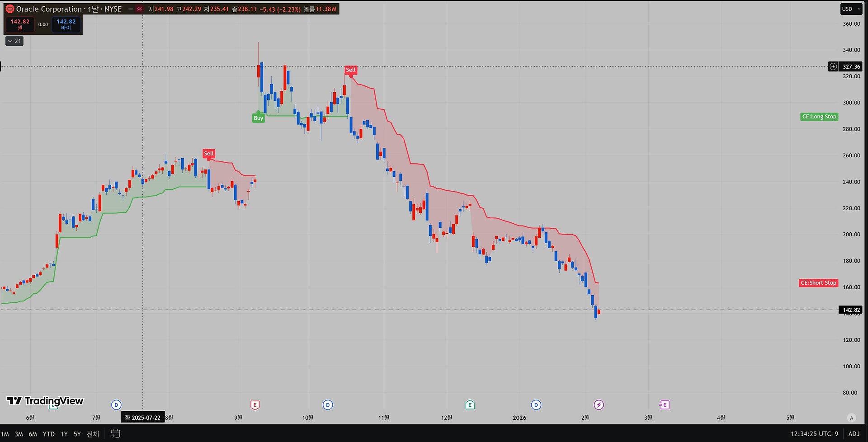Select the 1Y date range
Viewport: 868px width, 442px height.
(64, 434)
